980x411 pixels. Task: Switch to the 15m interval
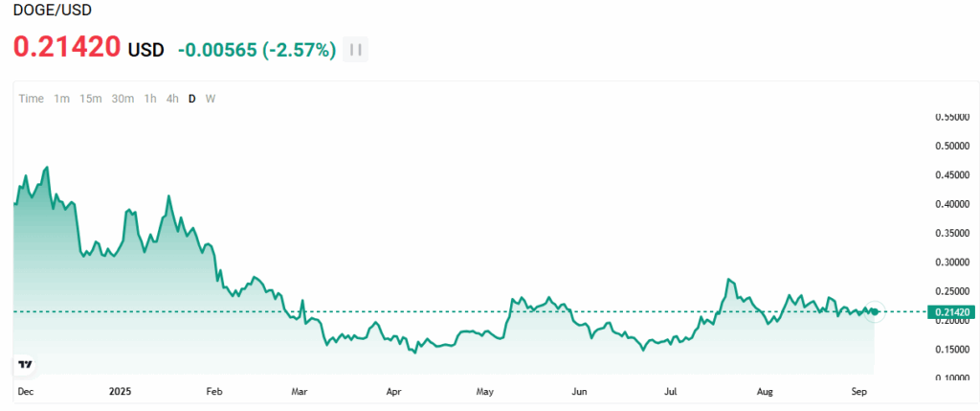click(92, 99)
